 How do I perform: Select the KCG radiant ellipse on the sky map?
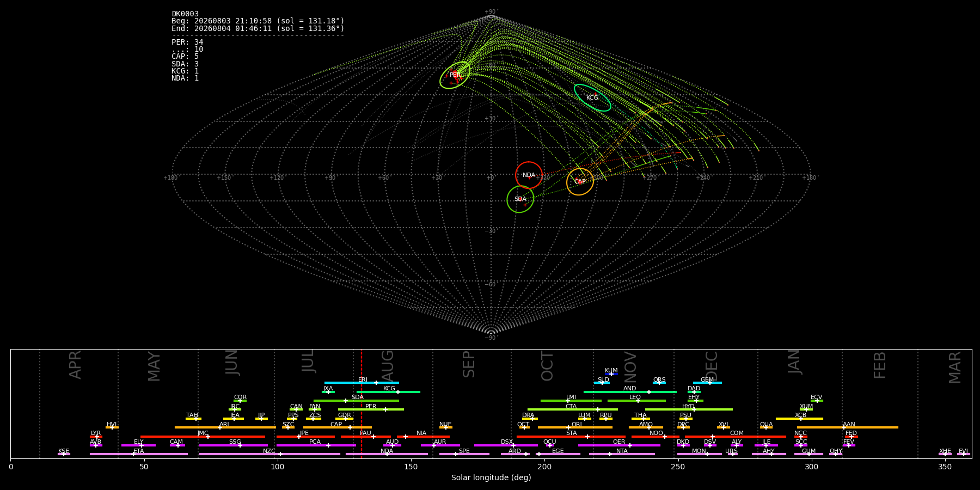[x=592, y=98]
